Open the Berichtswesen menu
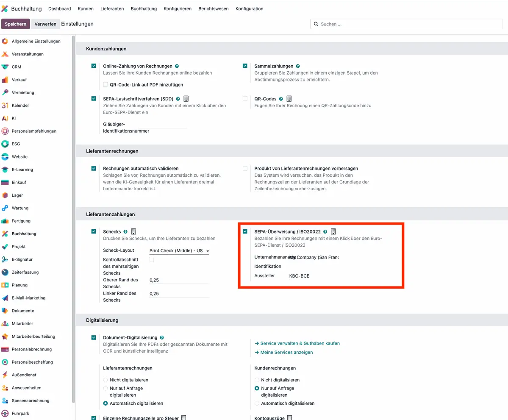This screenshot has height=420, width=508. coord(213,8)
